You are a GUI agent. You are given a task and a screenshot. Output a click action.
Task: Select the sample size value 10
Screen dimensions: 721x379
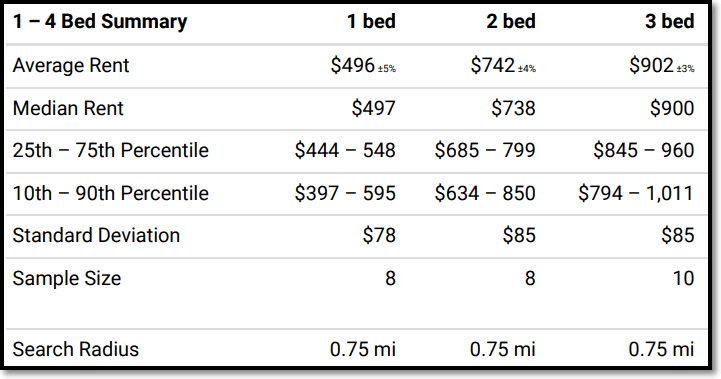(x=683, y=278)
